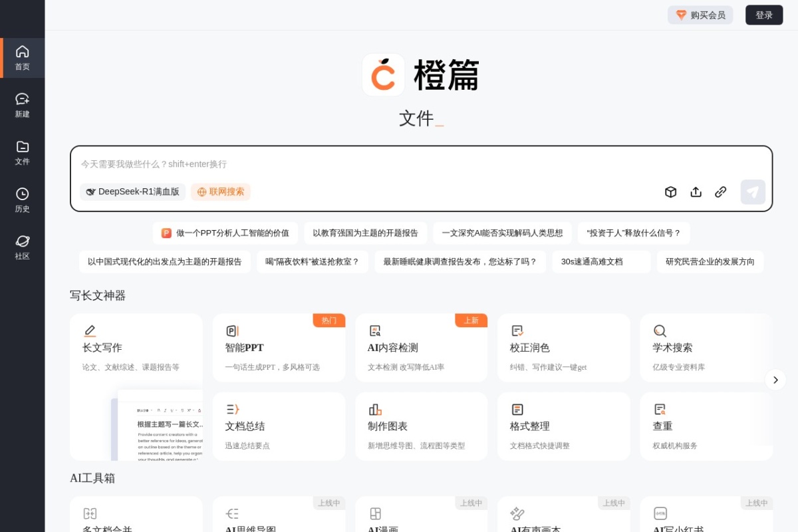Toggle 联网搜索 web search on
798x532 pixels.
click(x=220, y=192)
